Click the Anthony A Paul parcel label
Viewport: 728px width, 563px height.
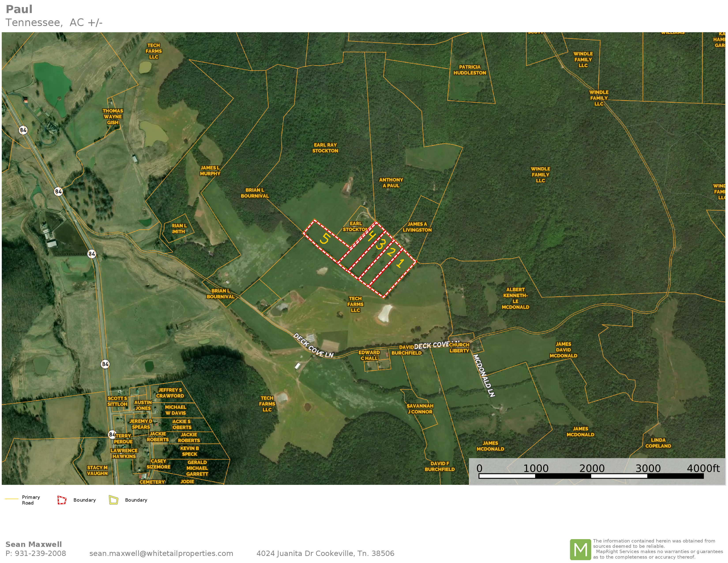click(x=391, y=183)
